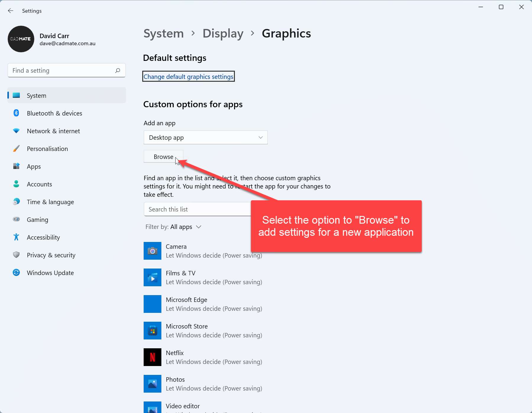The image size is (532, 413).
Task: Click the back arrow in Settings
Action: pyautogui.click(x=11, y=11)
